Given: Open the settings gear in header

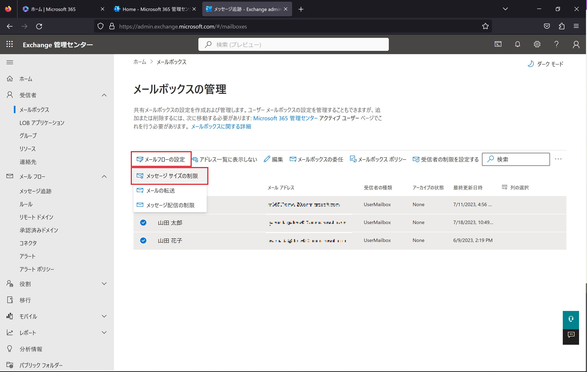Looking at the screenshot, I should pyautogui.click(x=537, y=44).
